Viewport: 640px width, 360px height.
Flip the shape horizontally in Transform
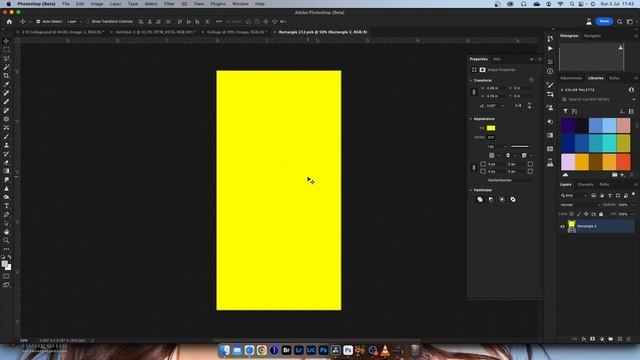point(518,106)
